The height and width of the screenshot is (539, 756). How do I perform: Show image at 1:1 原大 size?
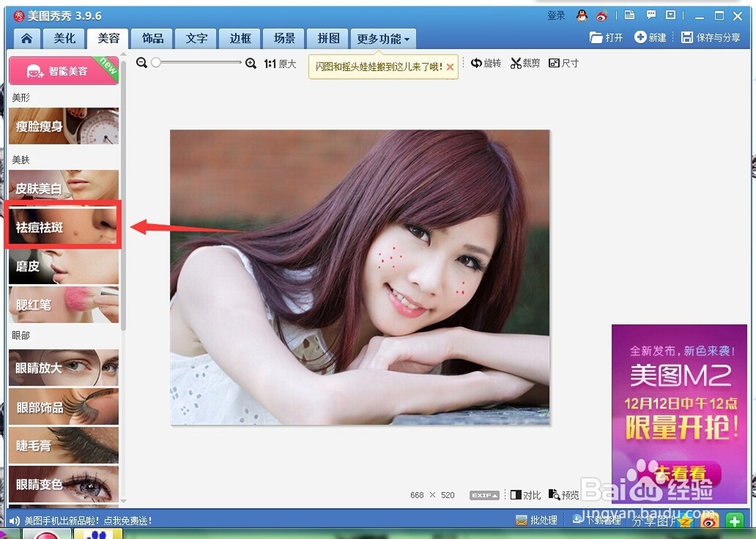[x=280, y=64]
